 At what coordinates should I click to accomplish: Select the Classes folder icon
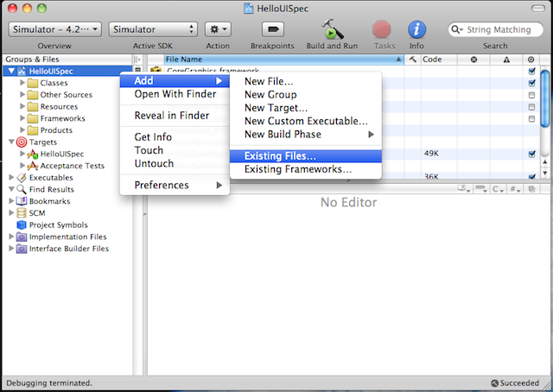[33, 83]
